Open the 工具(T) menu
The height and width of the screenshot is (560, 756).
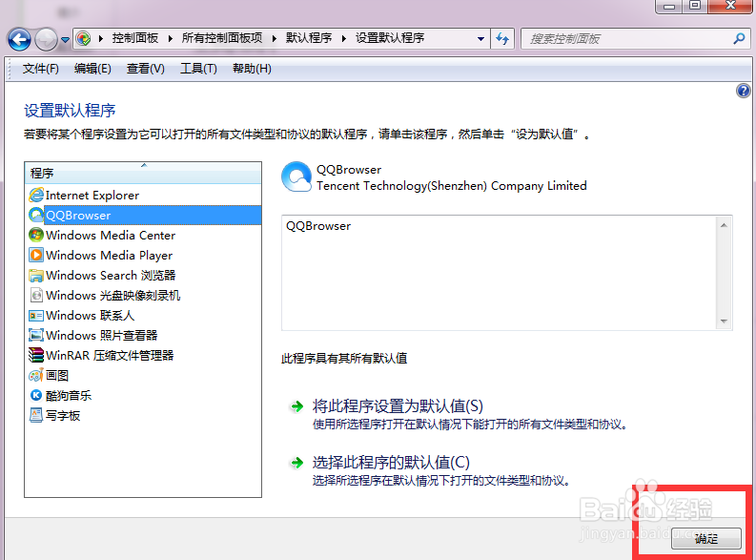pyautogui.click(x=198, y=69)
